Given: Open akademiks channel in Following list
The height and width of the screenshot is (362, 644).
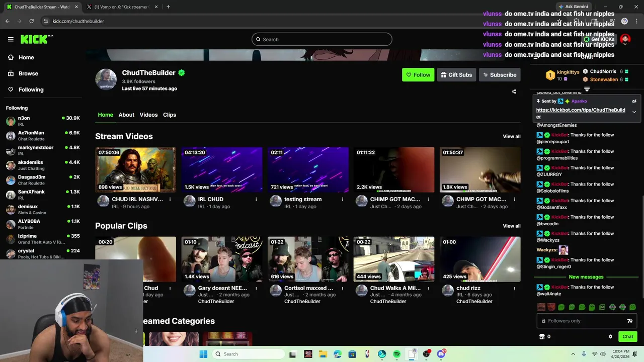Looking at the screenshot, I should pyautogui.click(x=43, y=165).
